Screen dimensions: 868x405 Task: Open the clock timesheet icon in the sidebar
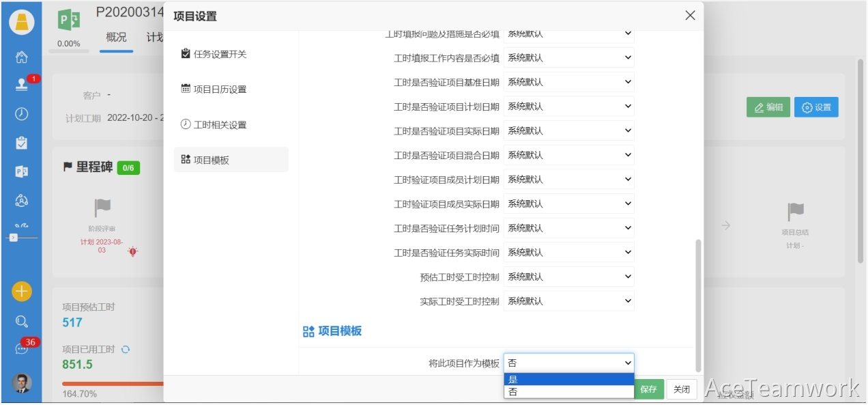coord(21,114)
